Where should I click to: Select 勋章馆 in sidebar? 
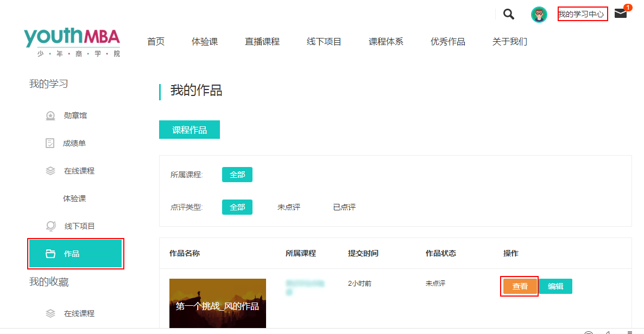pos(75,115)
